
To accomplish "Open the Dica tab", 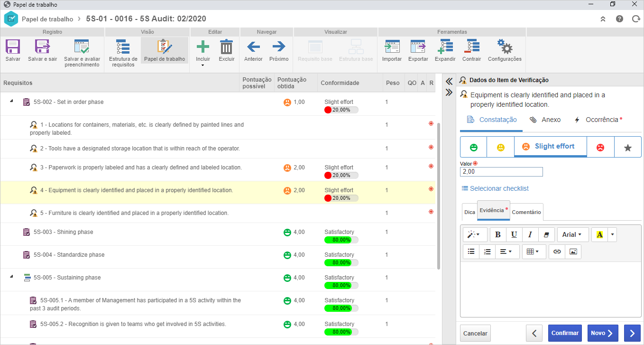I will (x=469, y=212).
